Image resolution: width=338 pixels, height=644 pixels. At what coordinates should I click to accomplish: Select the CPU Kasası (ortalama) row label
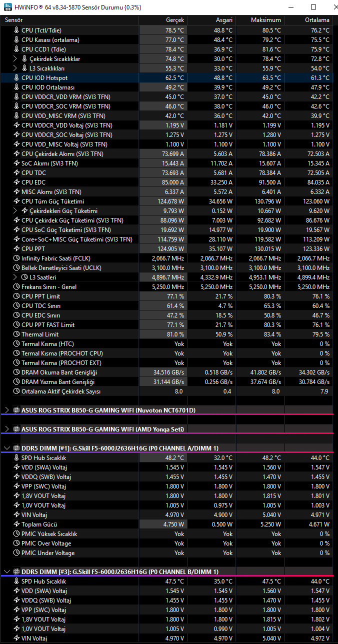coord(50,39)
